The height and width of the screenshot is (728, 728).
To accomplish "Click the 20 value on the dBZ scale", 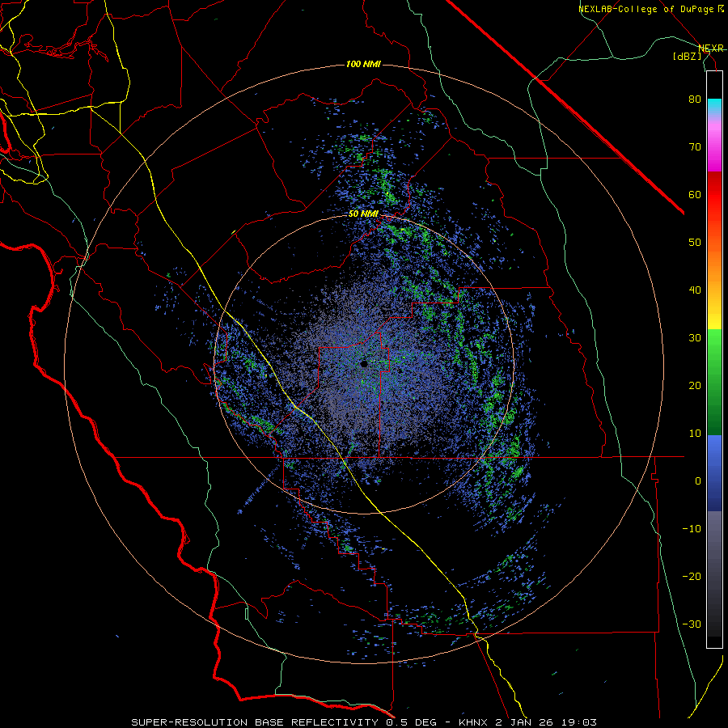I will (x=695, y=385).
